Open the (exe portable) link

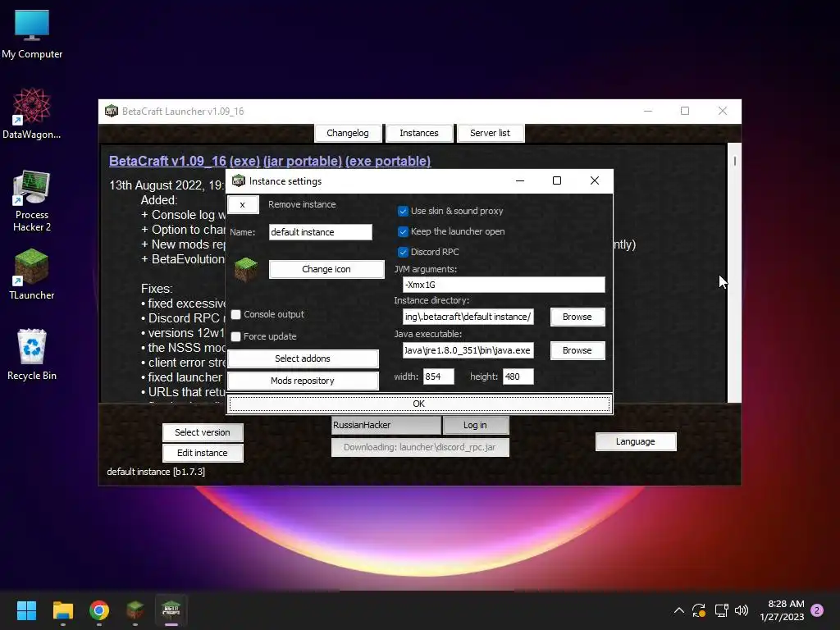point(388,162)
